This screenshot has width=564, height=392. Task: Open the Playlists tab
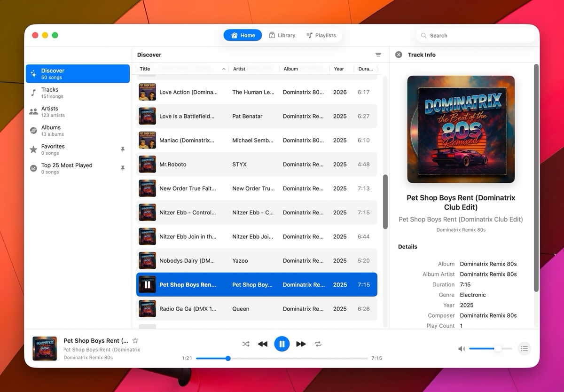321,35
